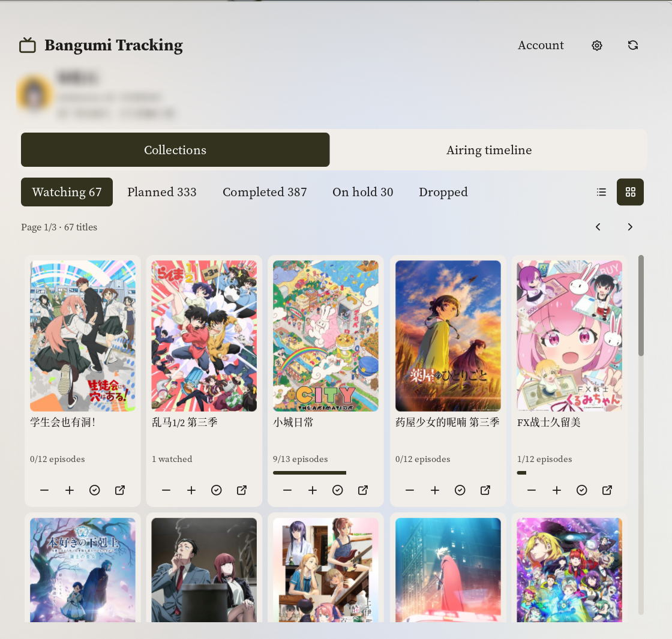This screenshot has width=672, height=639.
Task: Show Completed 387 collection
Action: click(x=265, y=192)
